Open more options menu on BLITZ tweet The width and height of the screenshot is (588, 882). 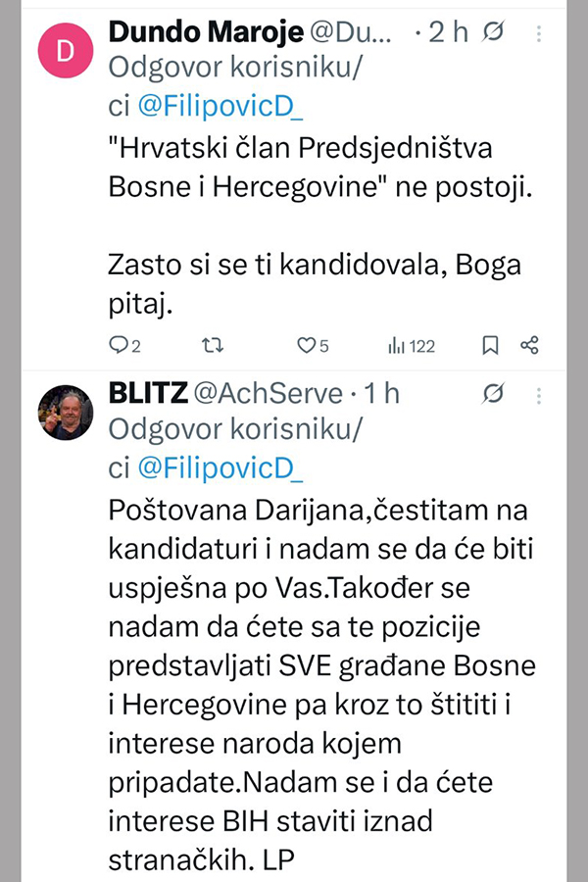pos(541,393)
